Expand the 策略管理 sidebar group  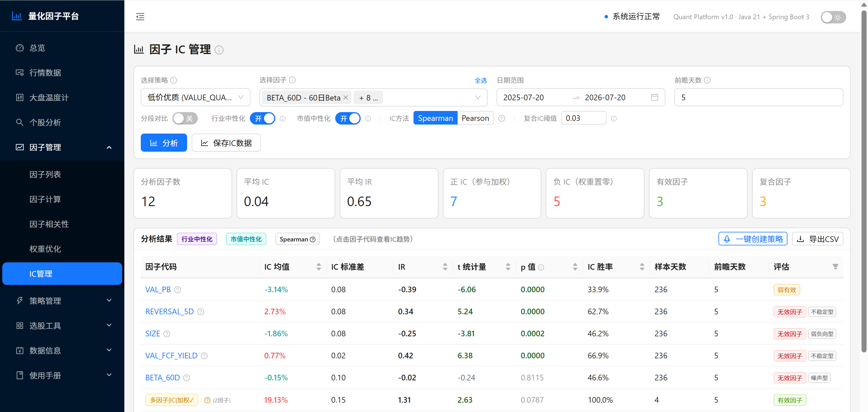coord(62,300)
